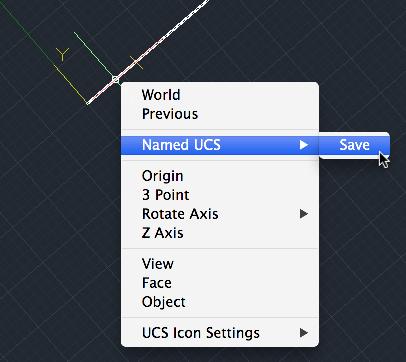This screenshot has height=362, width=406.
Task: Expand the arrow beside Named UCS
Action: pos(303,145)
